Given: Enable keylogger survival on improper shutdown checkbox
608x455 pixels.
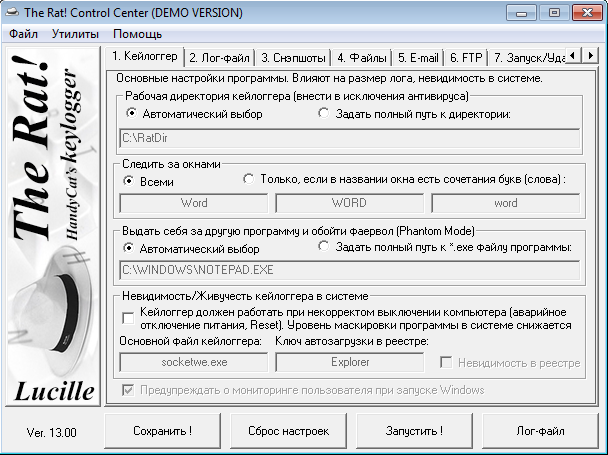Looking at the screenshot, I should coord(128,318).
